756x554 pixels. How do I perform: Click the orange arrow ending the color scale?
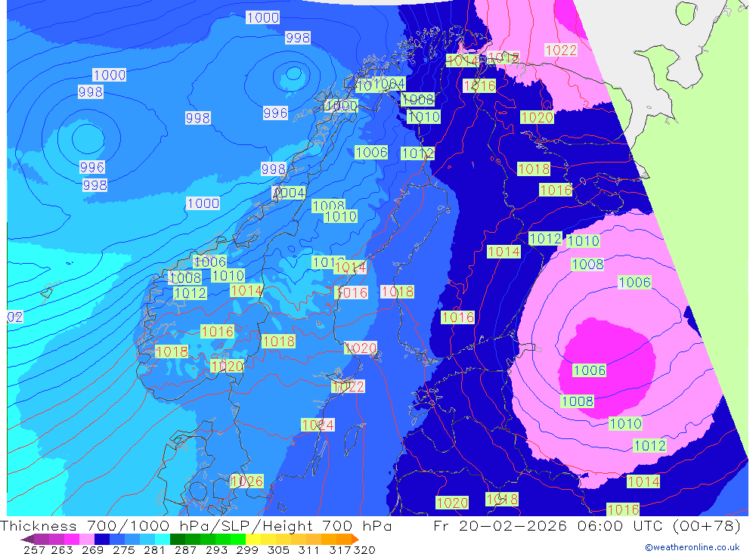point(355,539)
